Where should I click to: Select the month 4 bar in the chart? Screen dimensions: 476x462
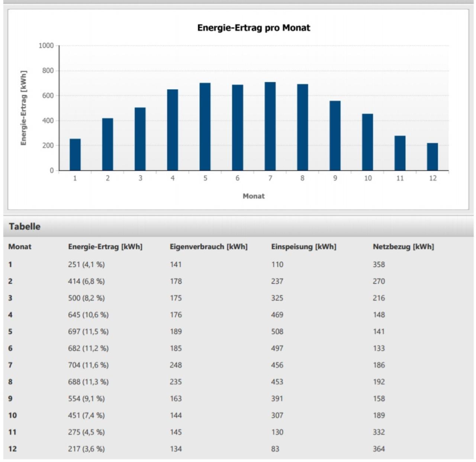(x=173, y=130)
